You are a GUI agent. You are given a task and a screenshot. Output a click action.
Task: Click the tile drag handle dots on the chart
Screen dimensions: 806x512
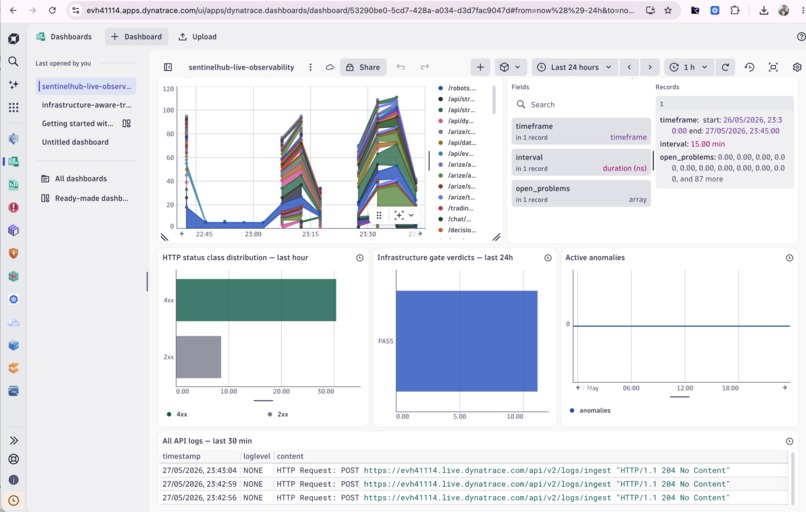[x=379, y=215]
